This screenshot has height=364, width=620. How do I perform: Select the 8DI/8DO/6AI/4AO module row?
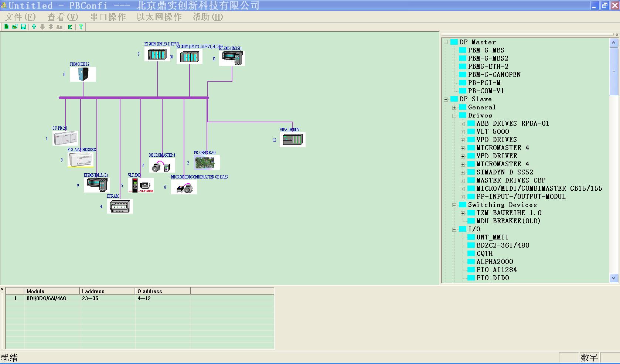coord(47,299)
